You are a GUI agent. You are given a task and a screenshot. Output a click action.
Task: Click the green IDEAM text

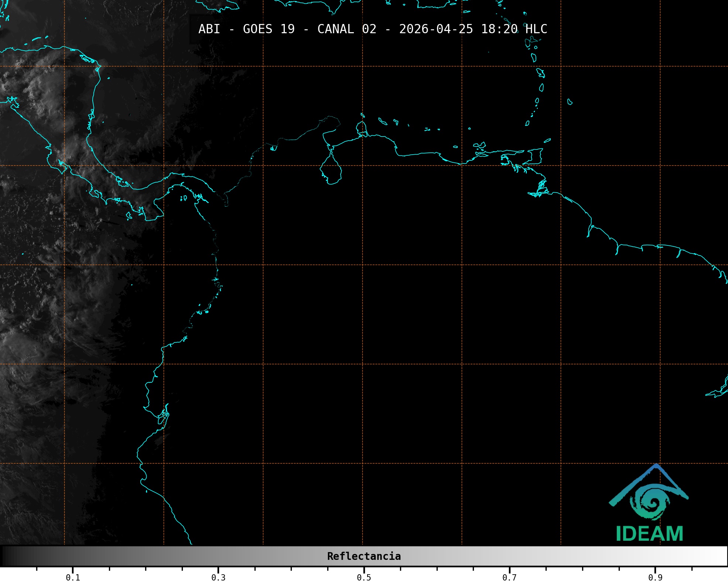coord(649,534)
